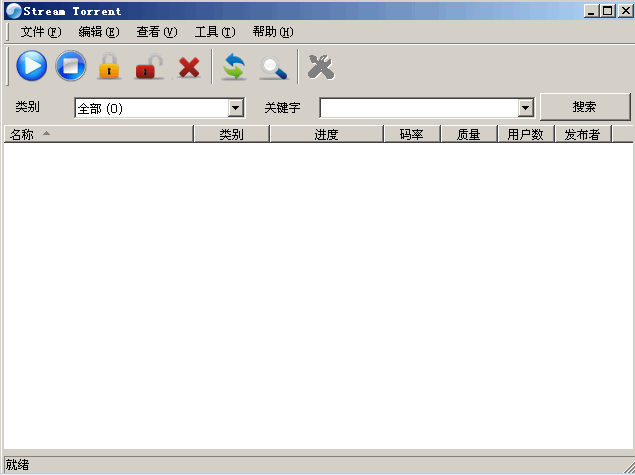Click the blue Play toolbar icon

click(x=32, y=66)
